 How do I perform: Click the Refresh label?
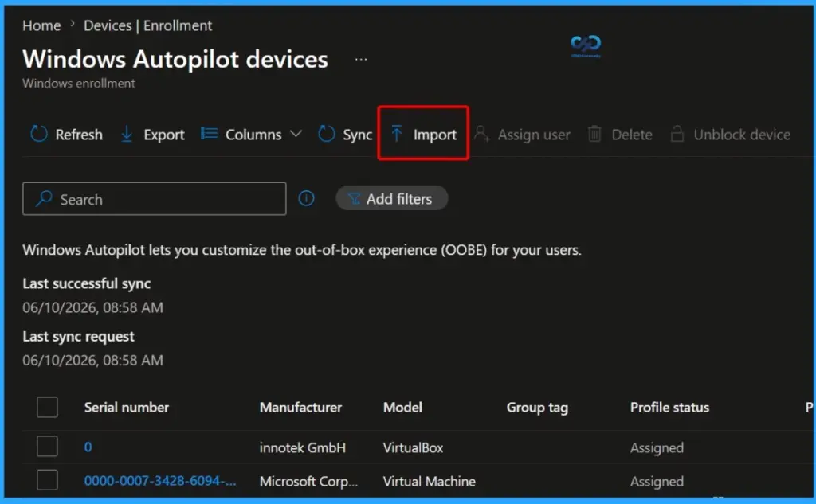pyautogui.click(x=79, y=135)
